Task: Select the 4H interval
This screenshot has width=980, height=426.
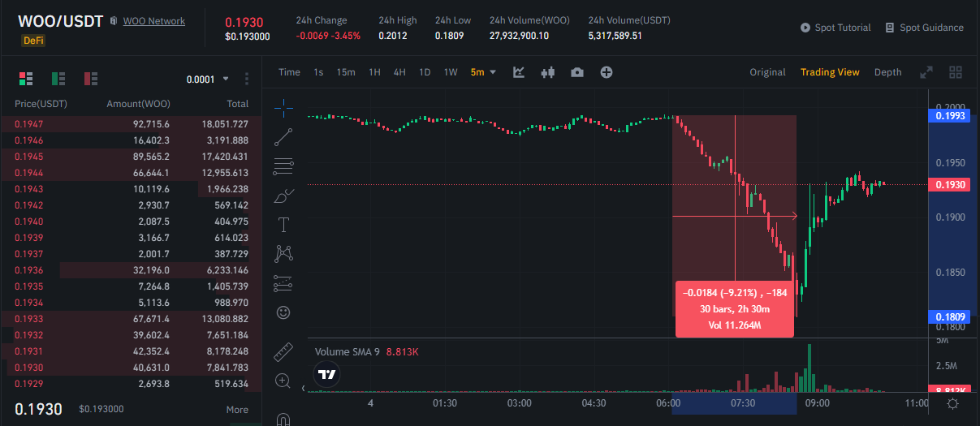Action: [399, 72]
